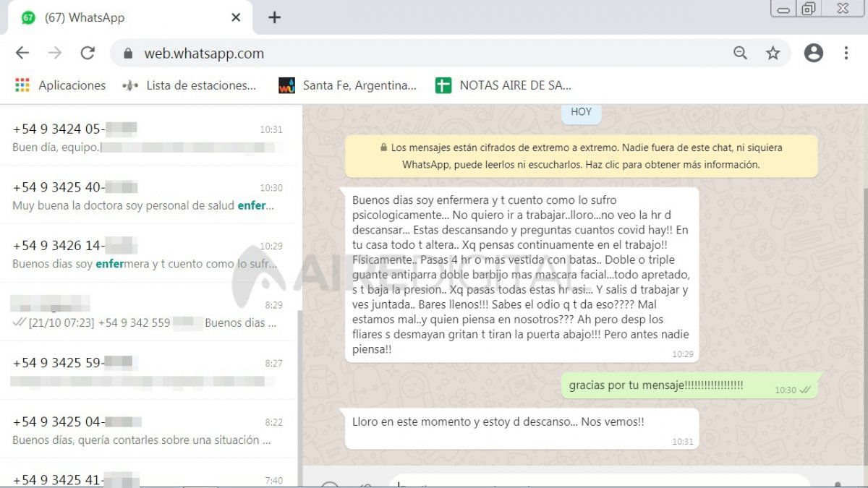Image resolution: width=868 pixels, height=488 pixels.
Task: Minimize the browser window
Action: [x=783, y=8]
